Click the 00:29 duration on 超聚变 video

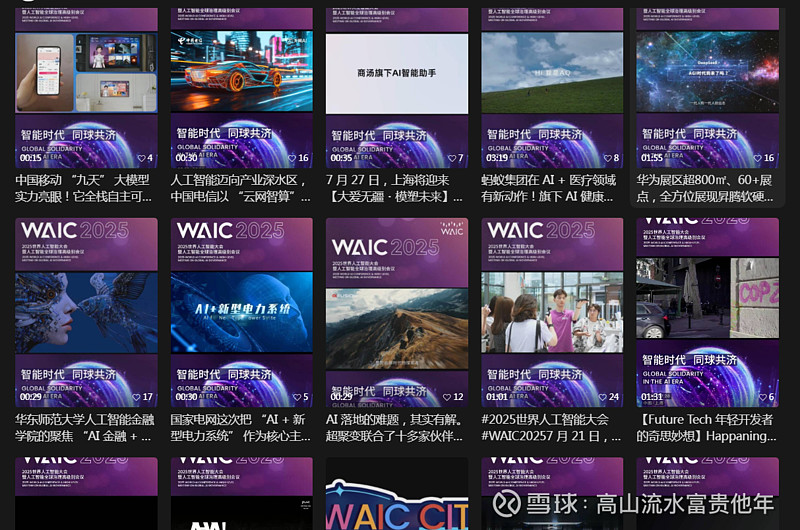coord(341,397)
